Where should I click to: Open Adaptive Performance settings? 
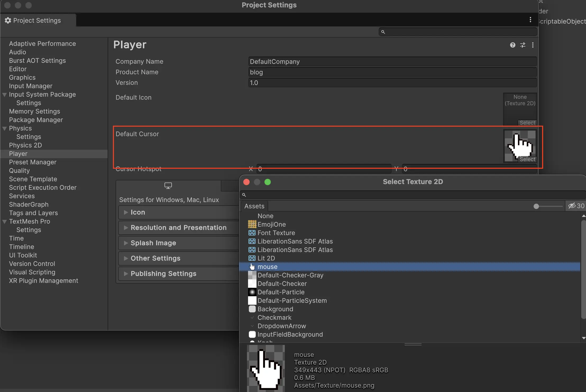(42, 44)
